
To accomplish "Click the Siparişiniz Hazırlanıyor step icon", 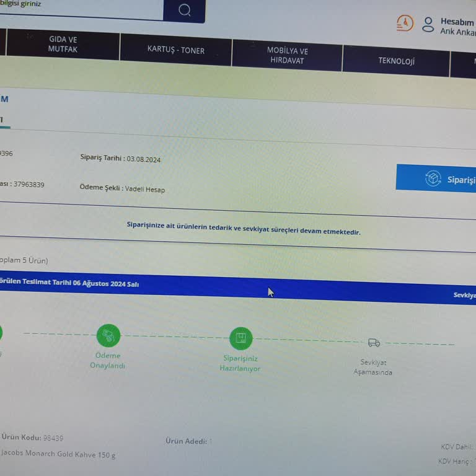I will [240, 338].
